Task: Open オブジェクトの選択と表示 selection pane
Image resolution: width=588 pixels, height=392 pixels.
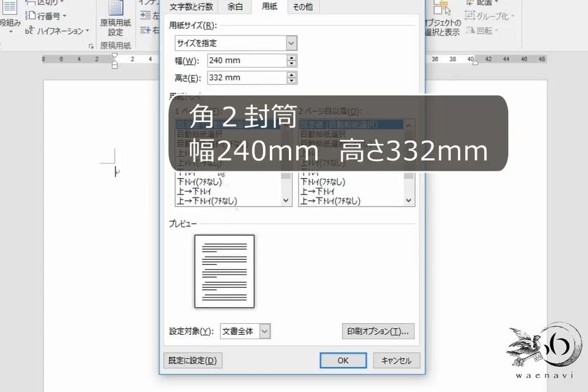Action: click(443, 18)
